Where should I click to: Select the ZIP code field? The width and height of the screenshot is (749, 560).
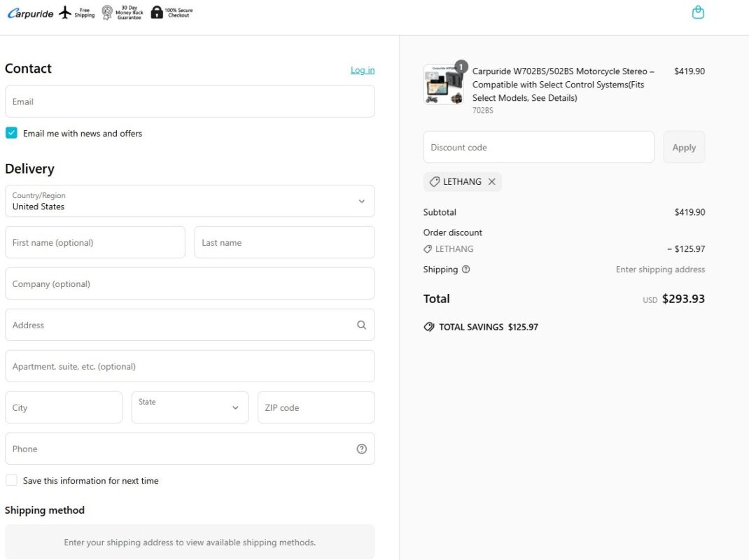[x=316, y=407]
